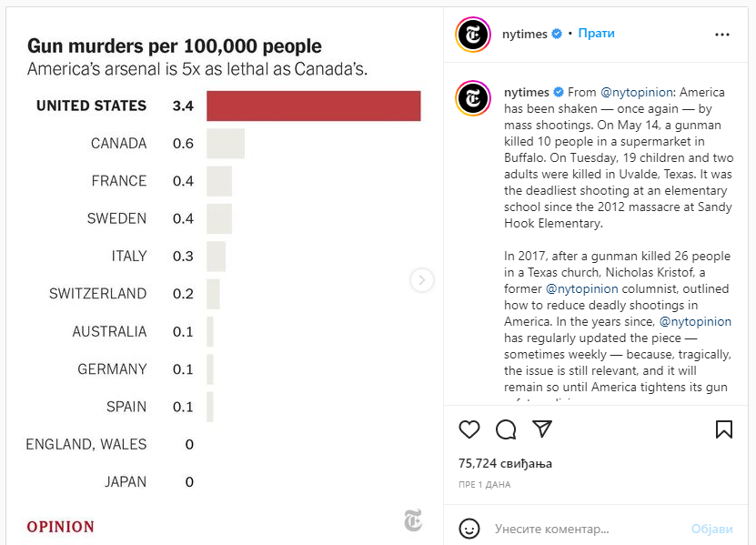Open the first @nytopinion mention link

pos(637,92)
